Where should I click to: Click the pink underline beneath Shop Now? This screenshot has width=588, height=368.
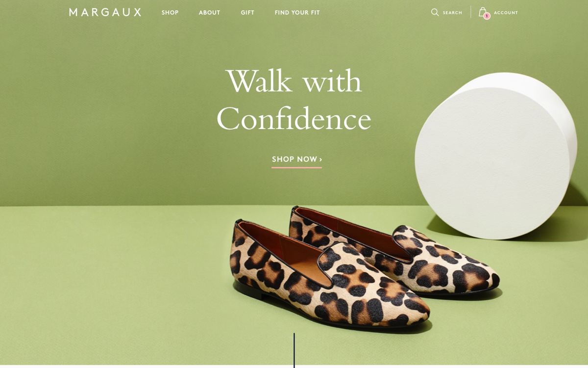point(297,167)
